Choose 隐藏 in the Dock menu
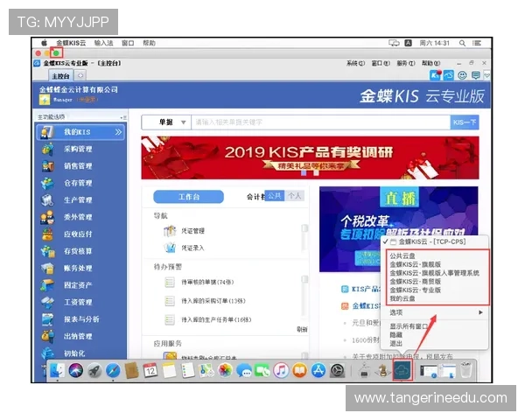525x420 pixels. click(396, 335)
